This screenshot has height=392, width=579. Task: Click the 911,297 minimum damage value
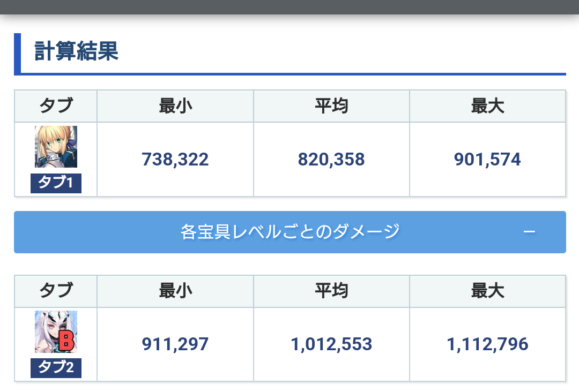(x=175, y=344)
